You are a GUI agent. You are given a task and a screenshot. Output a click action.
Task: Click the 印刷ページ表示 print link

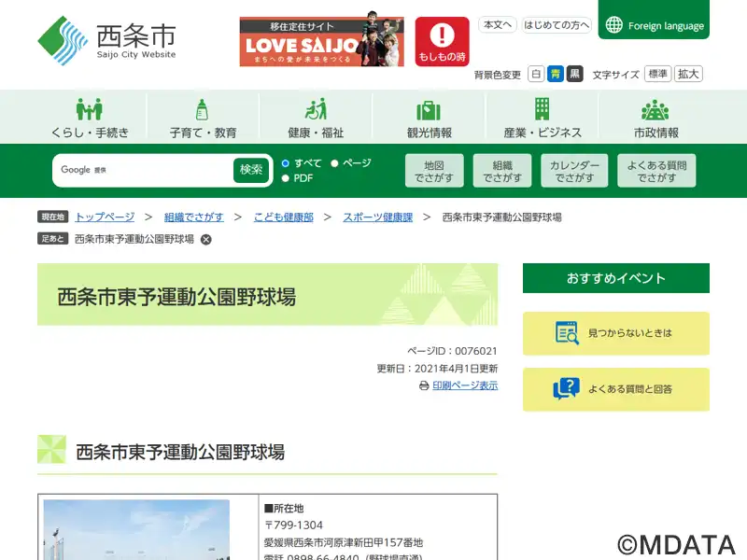point(464,385)
